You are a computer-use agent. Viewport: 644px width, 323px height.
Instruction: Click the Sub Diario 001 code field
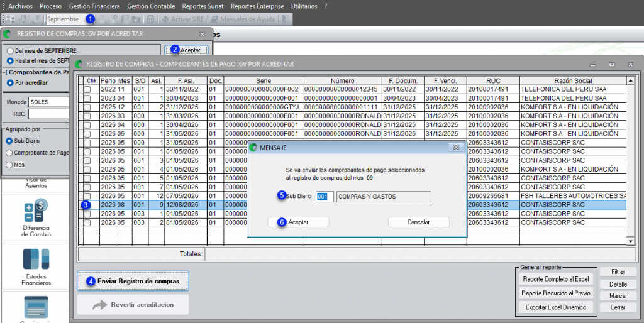(325, 197)
